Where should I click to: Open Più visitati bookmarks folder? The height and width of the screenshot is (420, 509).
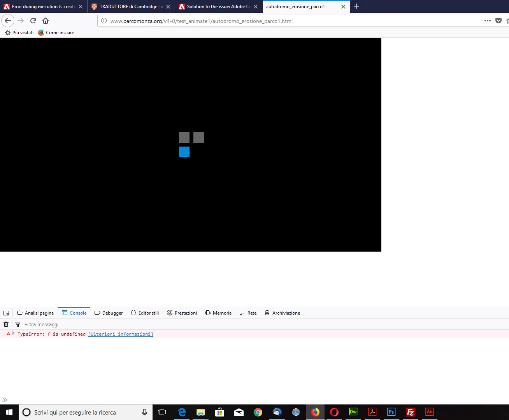coord(19,33)
